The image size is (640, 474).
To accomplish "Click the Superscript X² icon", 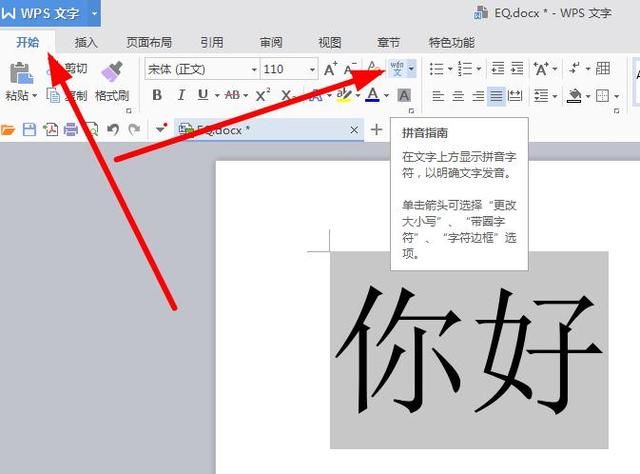I will [x=263, y=96].
